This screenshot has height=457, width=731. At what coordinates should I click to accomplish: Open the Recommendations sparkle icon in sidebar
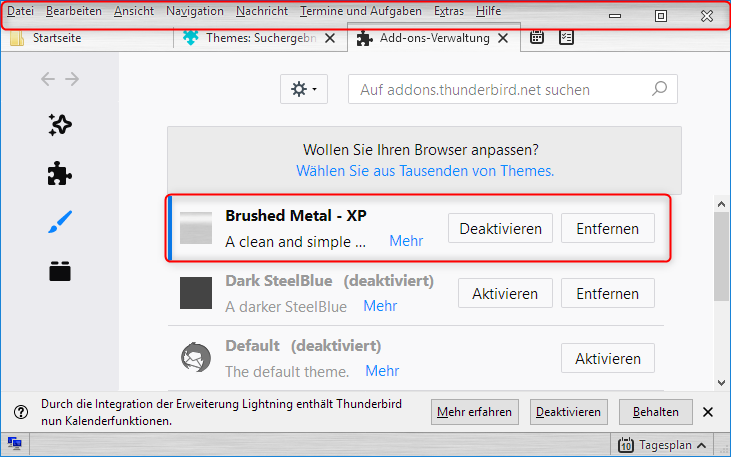coord(60,125)
